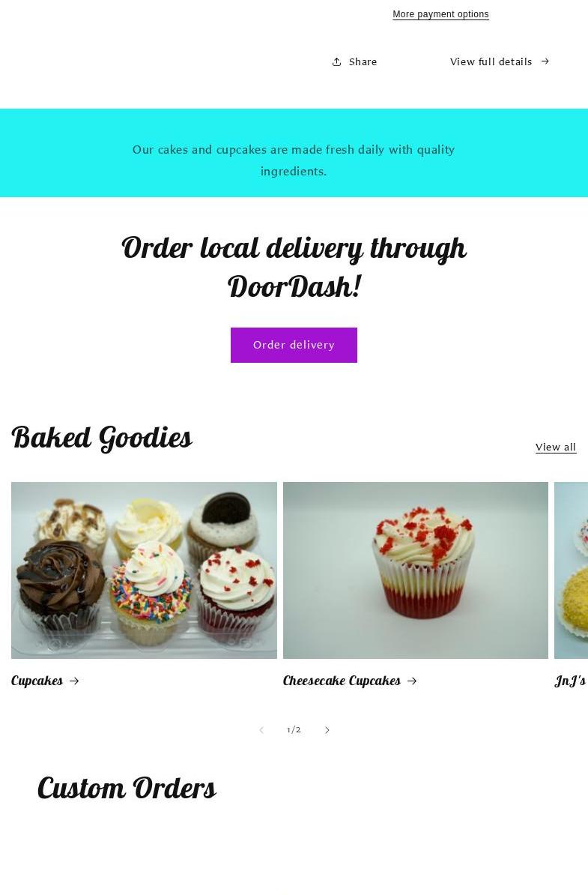Open More payment options link

point(440,14)
